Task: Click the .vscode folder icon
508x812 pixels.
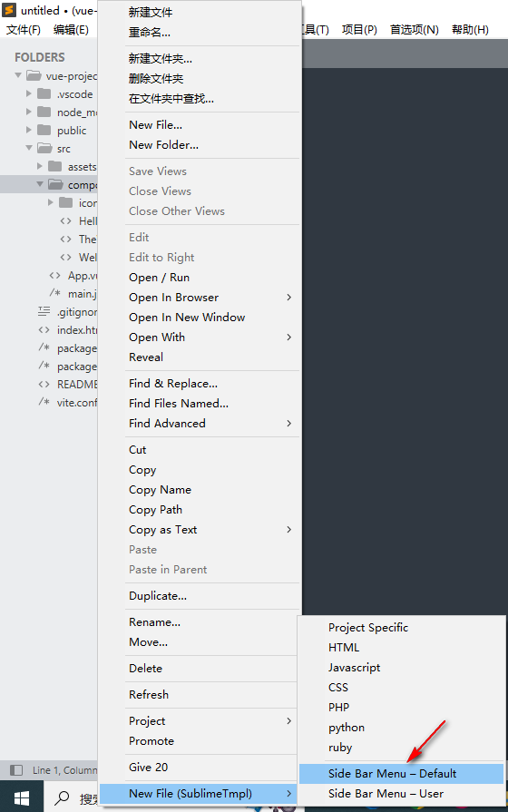Action: [x=44, y=93]
